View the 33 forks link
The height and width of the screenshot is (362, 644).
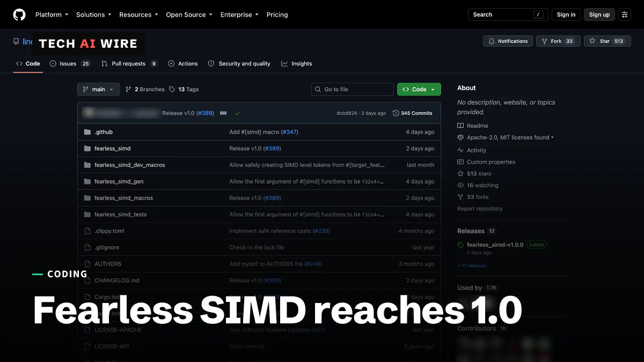[473, 197]
